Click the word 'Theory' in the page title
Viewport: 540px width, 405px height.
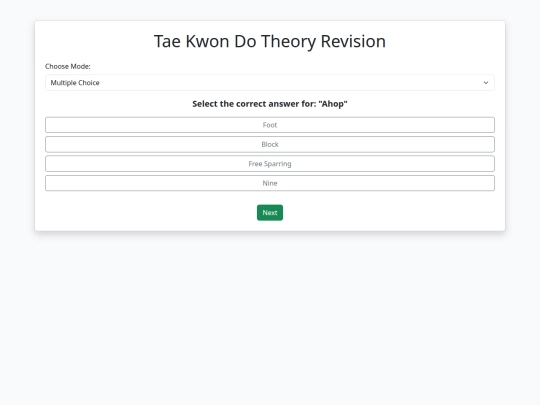coord(288,41)
